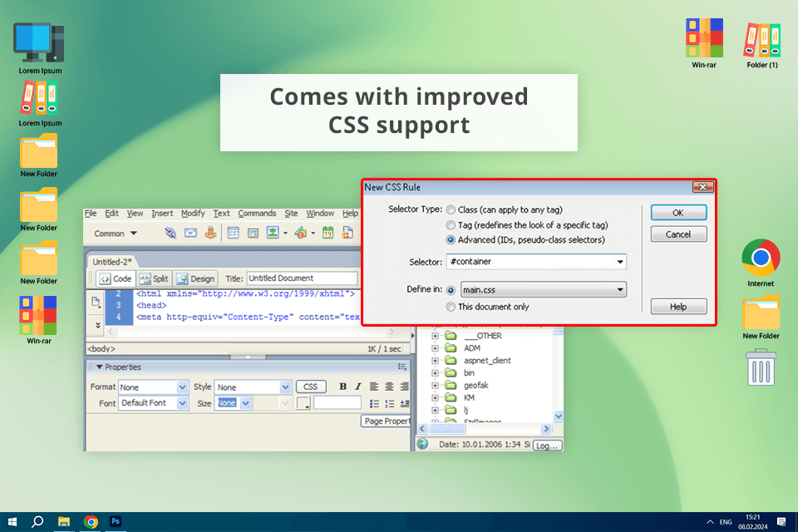798x532 pixels.
Task: Click the taskbar search magnifier icon
Action: pos(37,521)
